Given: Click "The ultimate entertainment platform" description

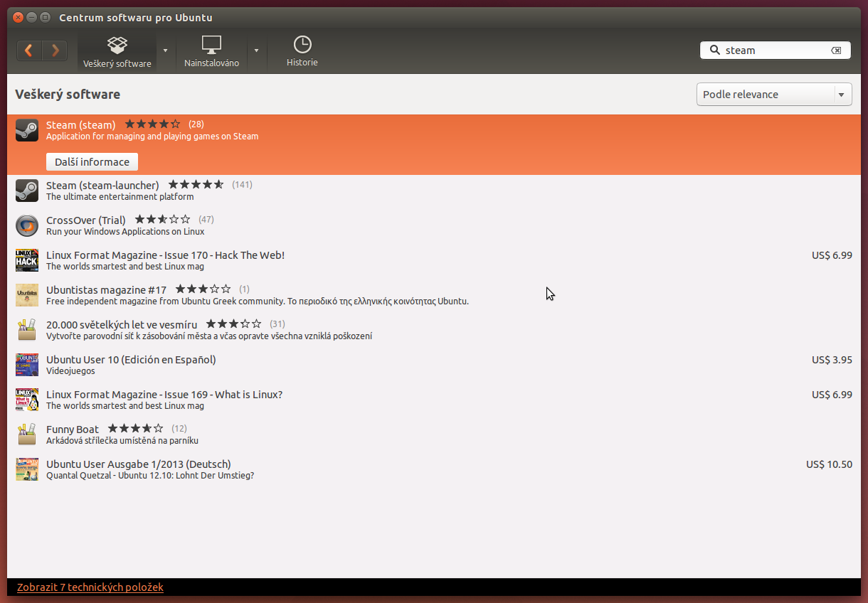Looking at the screenshot, I should pos(120,197).
